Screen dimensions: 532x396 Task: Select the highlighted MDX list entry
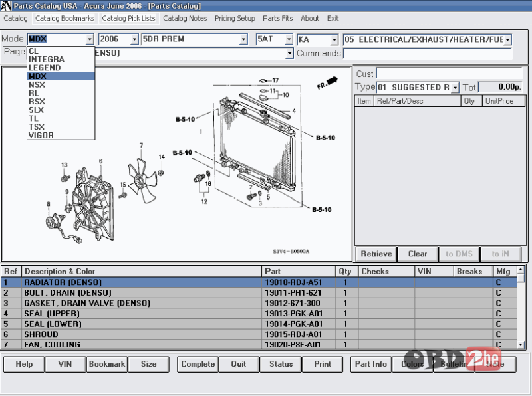tap(61, 76)
